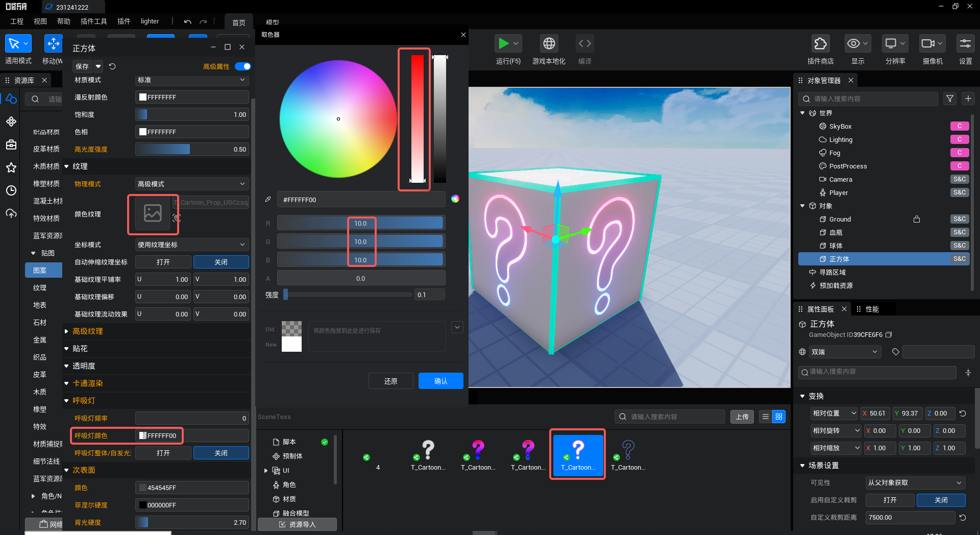Turn on auto-stretch texture coordinates
Viewport: 980px width, 535px height.
(x=163, y=262)
